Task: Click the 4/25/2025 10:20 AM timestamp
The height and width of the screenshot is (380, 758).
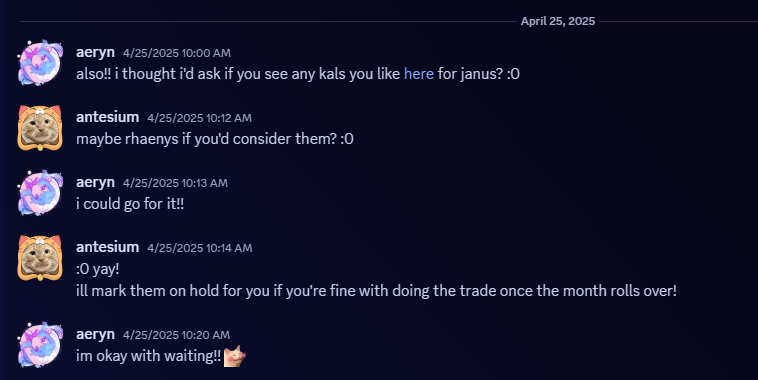Action: 176,335
